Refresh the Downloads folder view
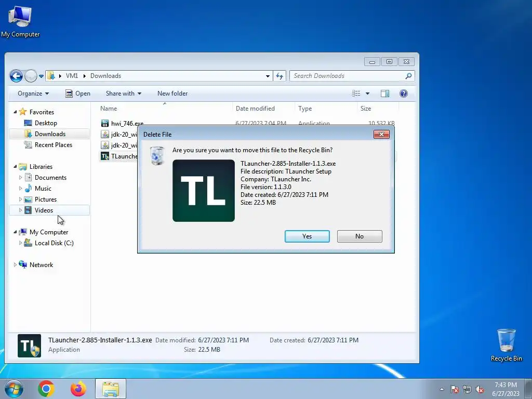This screenshot has width=532, height=399. click(279, 76)
